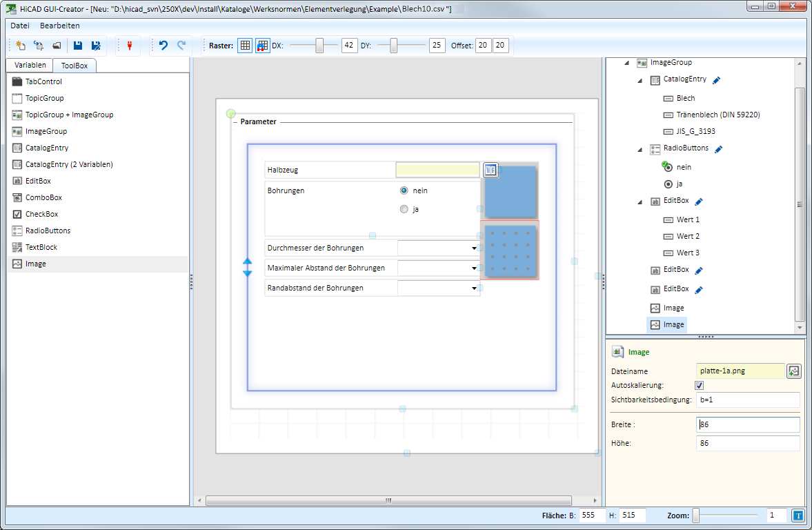812x530 pixels.
Task: Click the pencil icon next to CatalogEntry
Action: [x=717, y=80]
